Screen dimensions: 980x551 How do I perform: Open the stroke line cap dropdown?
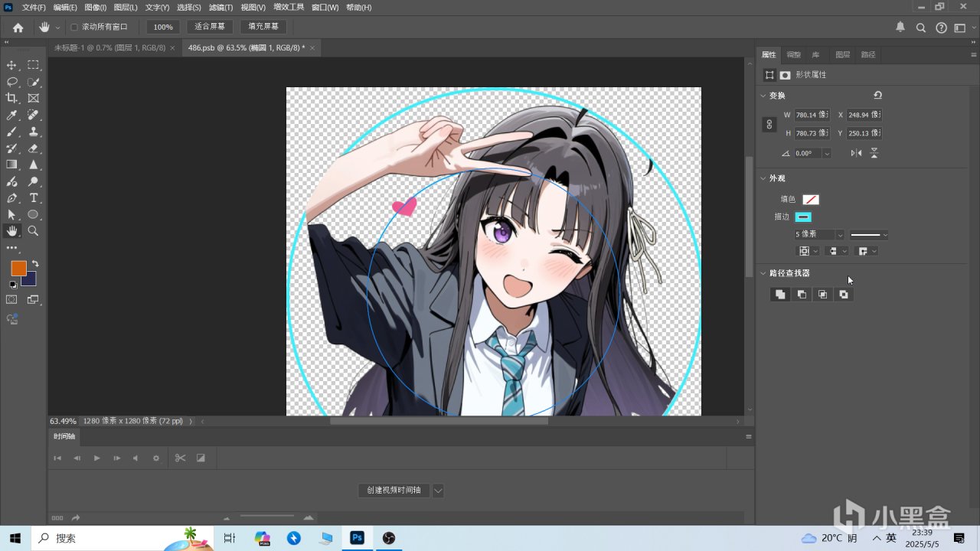[838, 251]
